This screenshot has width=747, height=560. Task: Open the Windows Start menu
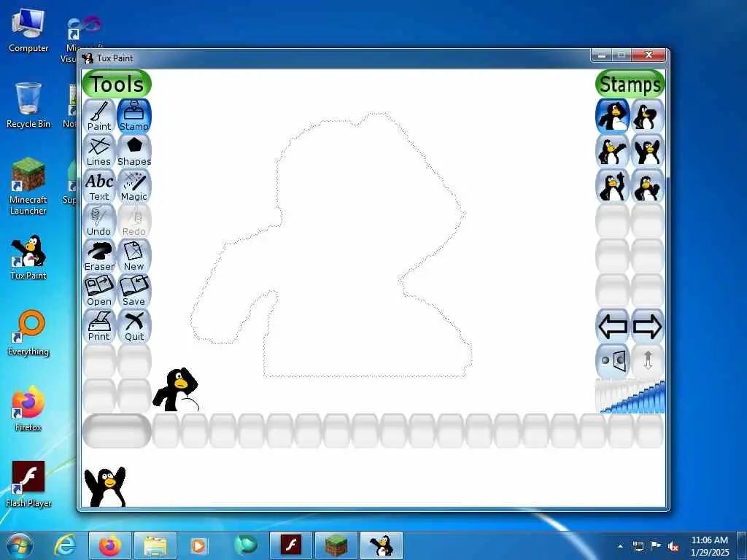point(20,545)
